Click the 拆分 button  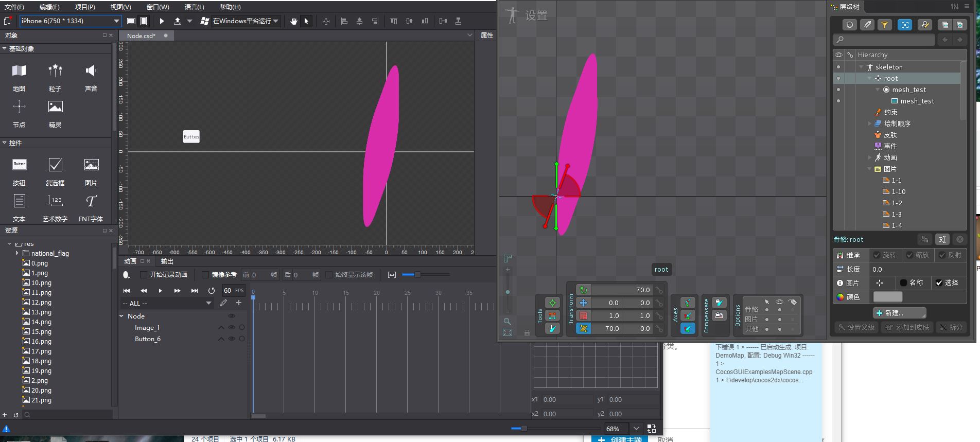click(951, 327)
